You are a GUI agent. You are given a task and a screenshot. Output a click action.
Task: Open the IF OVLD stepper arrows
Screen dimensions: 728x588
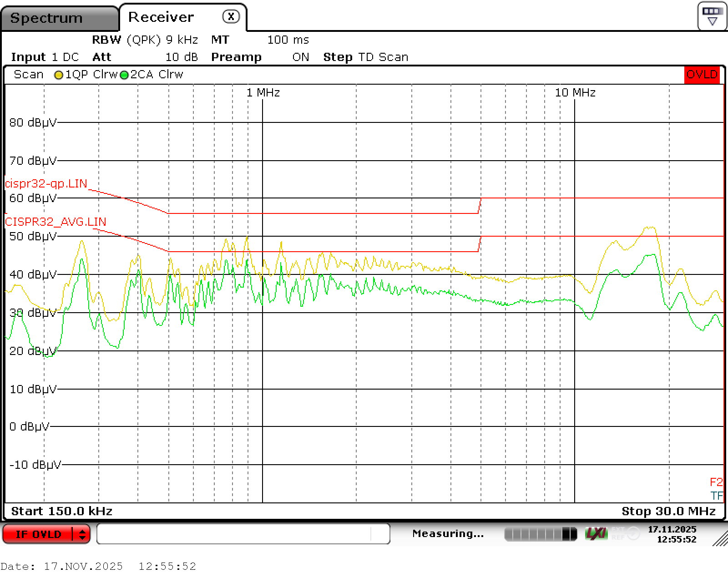tap(82, 534)
